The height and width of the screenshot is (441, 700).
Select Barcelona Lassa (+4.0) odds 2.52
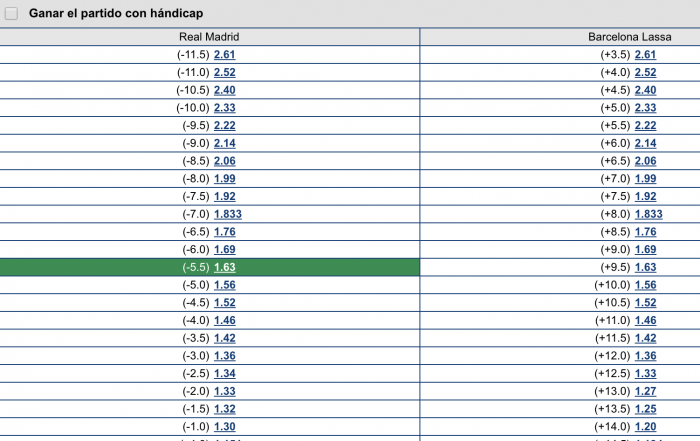(646, 72)
